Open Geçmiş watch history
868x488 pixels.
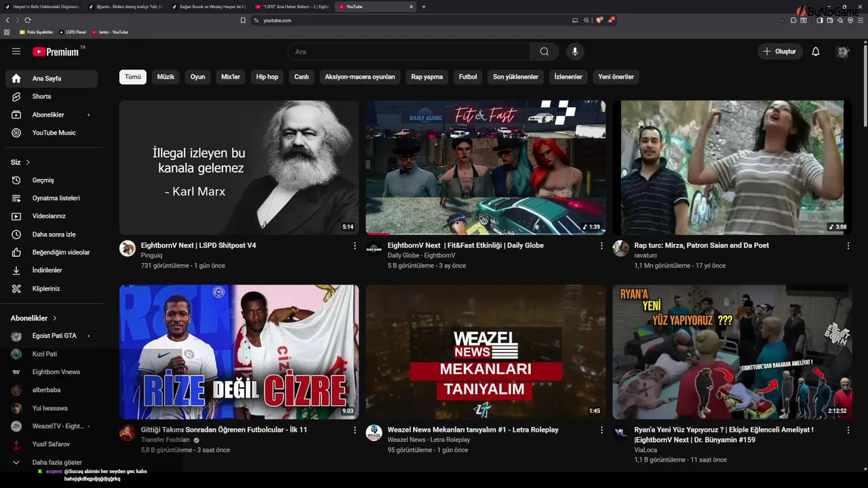(x=52, y=180)
